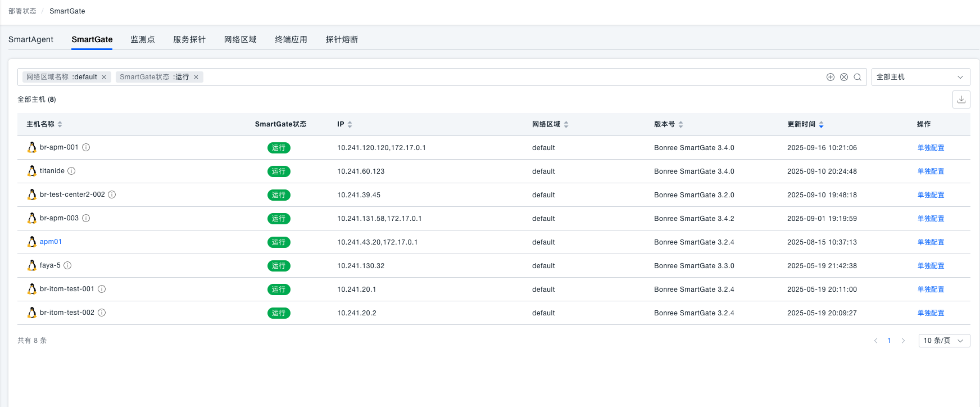Click 单独配置 for br-test-center2-002
The width and height of the screenshot is (980, 407).
click(931, 195)
